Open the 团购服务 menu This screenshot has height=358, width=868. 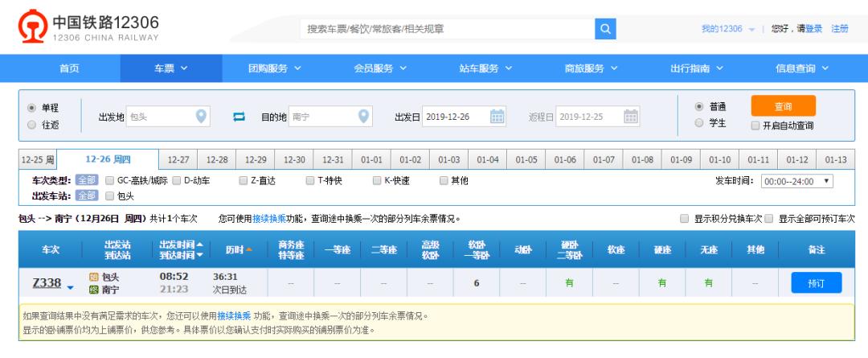click(x=275, y=68)
